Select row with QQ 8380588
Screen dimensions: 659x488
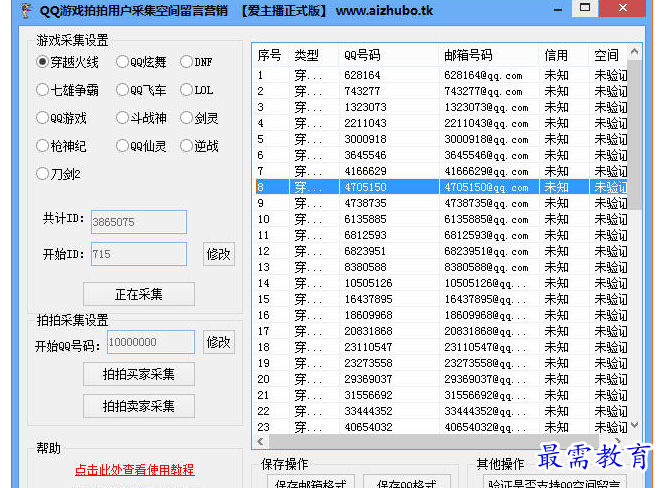tap(440, 267)
